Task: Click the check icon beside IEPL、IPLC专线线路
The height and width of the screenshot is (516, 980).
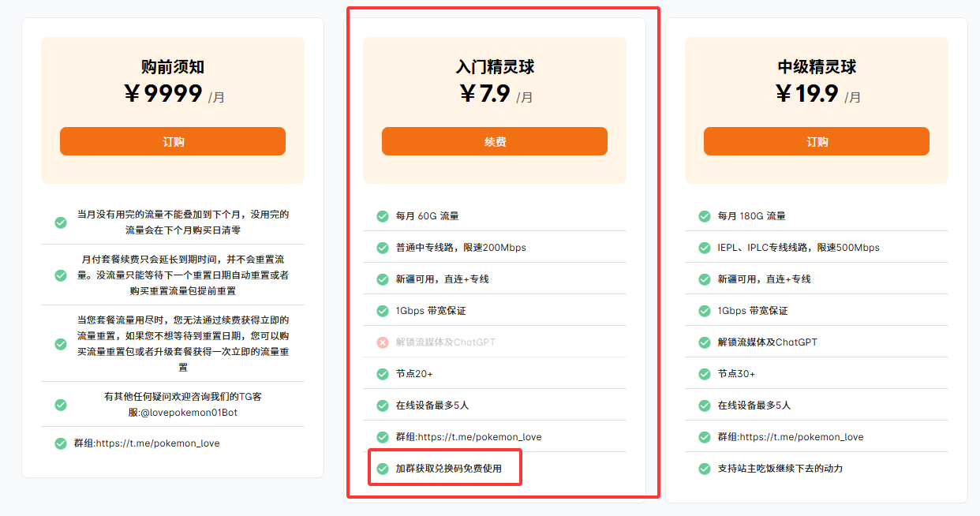Action: pos(705,248)
